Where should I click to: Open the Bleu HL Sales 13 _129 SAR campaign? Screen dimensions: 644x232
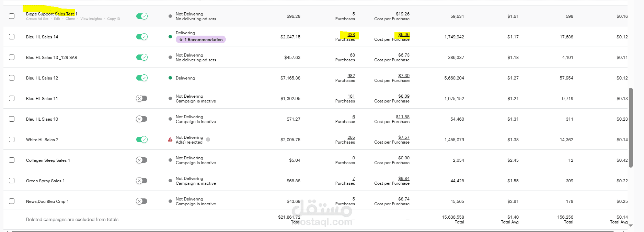[51, 58]
